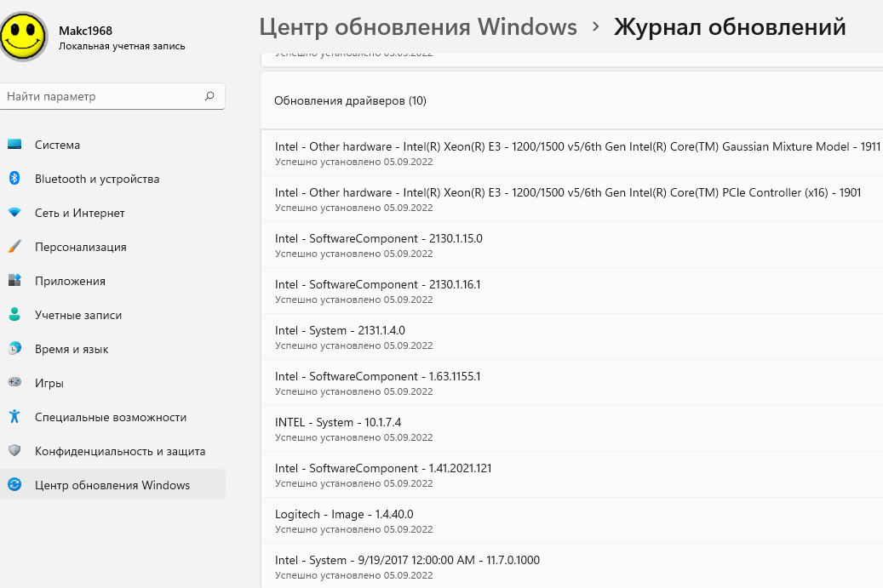Viewport: 883px width, 588px height.
Task: Click Локальная учетная запись label
Action: [122, 46]
